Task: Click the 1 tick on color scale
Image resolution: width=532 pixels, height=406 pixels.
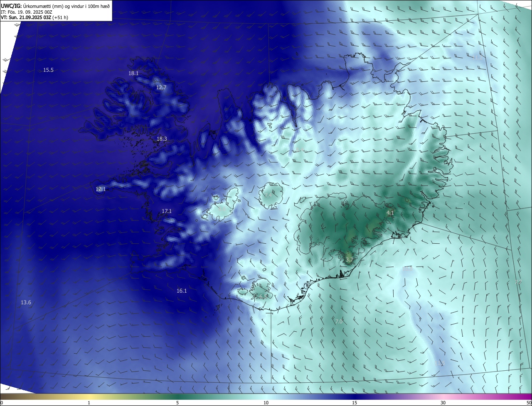Action: point(89,403)
